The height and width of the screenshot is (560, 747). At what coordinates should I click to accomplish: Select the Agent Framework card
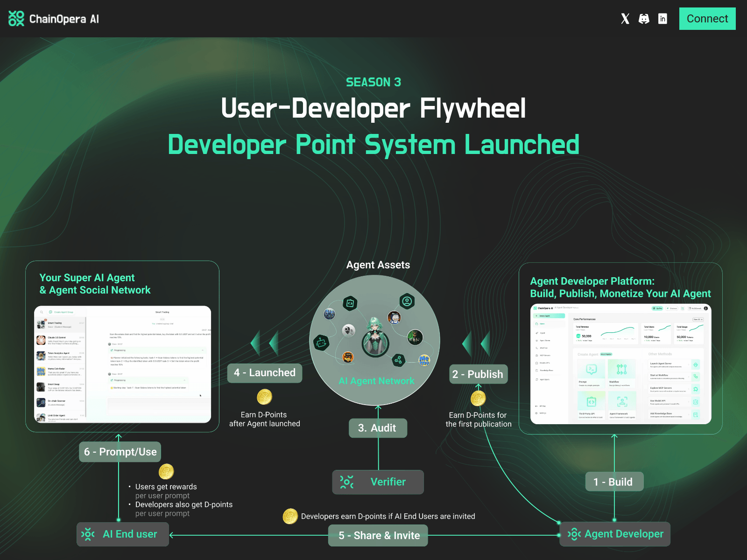point(621,406)
